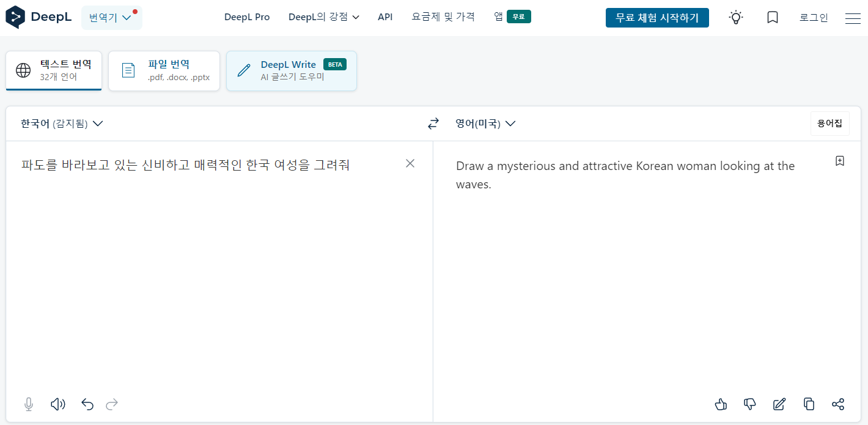
Task: Select the 파일 번역 tab
Action: coord(164,71)
